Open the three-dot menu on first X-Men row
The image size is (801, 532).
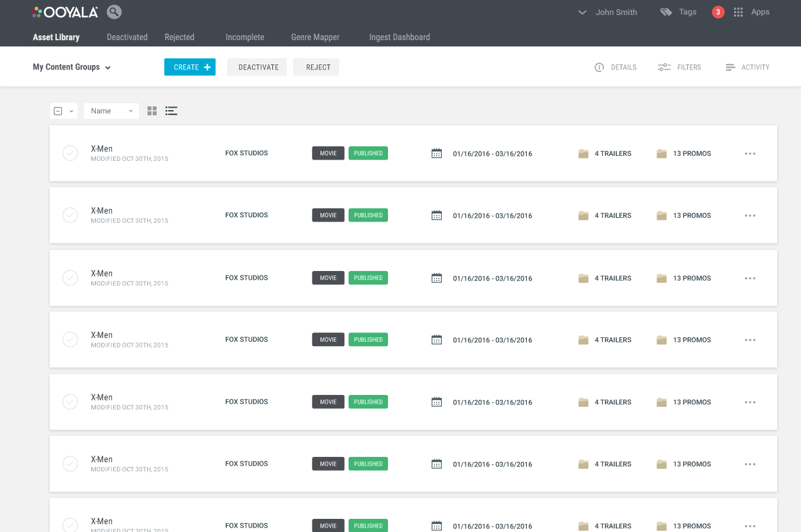click(x=750, y=153)
